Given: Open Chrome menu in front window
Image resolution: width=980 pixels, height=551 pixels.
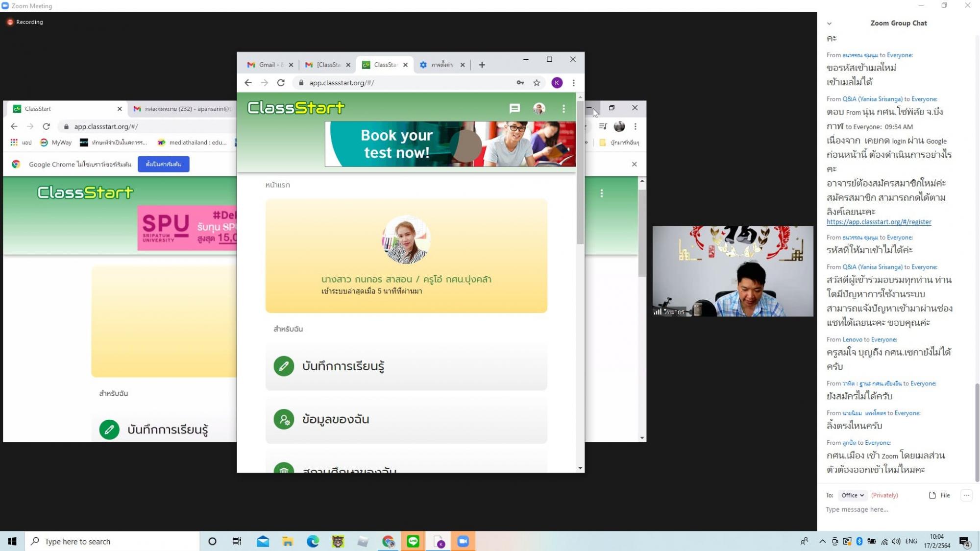Looking at the screenshot, I should 574,83.
